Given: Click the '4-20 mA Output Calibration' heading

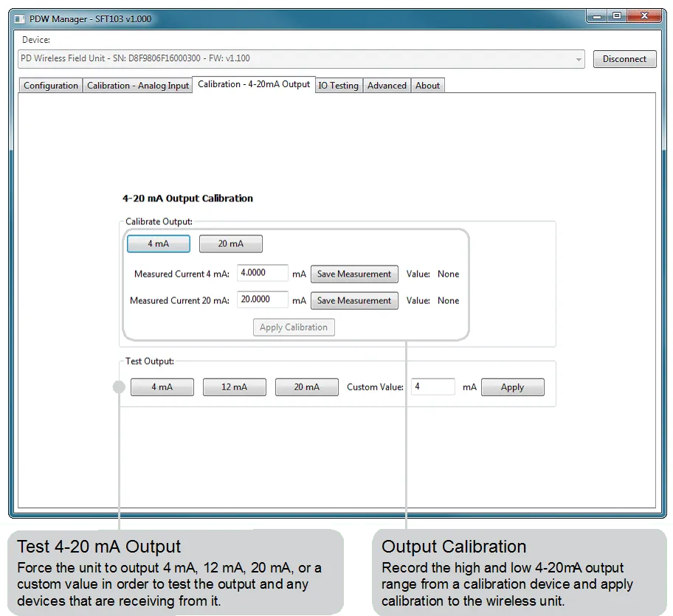Looking at the screenshot, I should 187,198.
